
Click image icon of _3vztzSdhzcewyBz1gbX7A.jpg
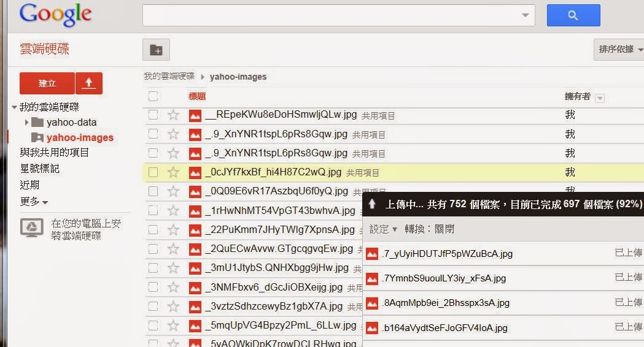[x=195, y=307]
